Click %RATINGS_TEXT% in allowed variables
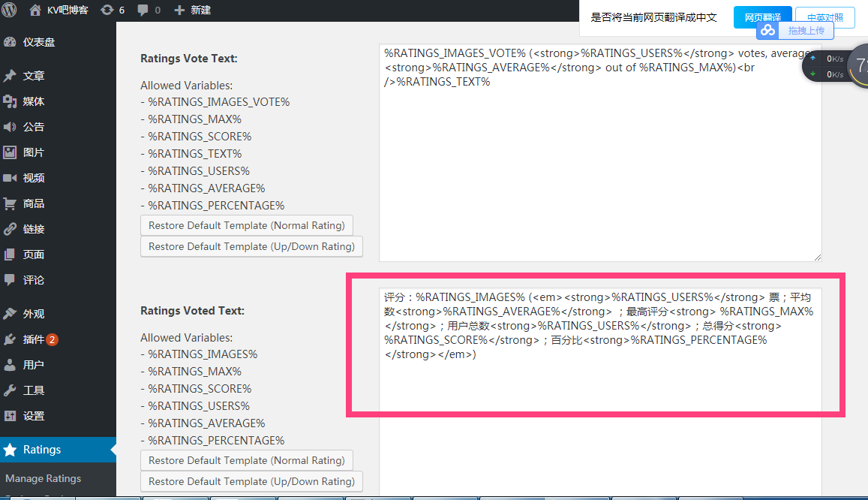Screen dimensions: 868x500 [x=195, y=154]
